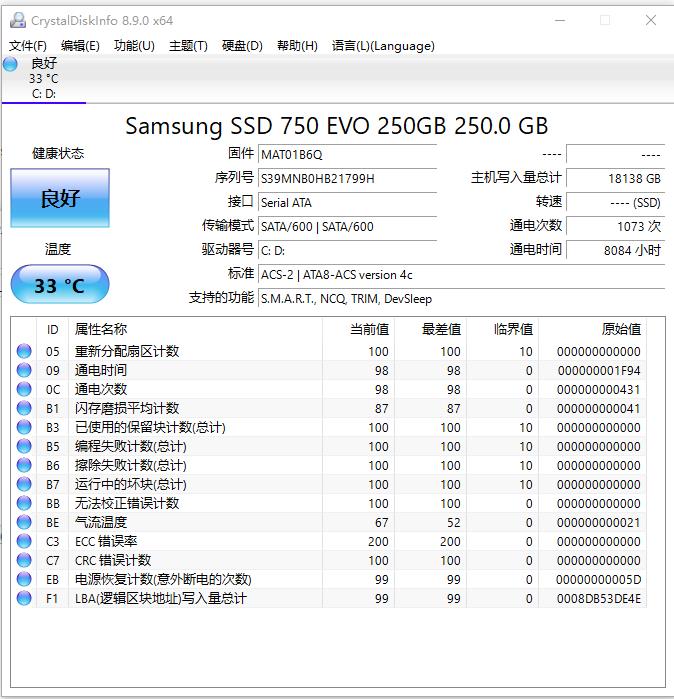Screen dimensions: 674x699
Task: Click the 33 °C temperature button
Action: click(60, 285)
